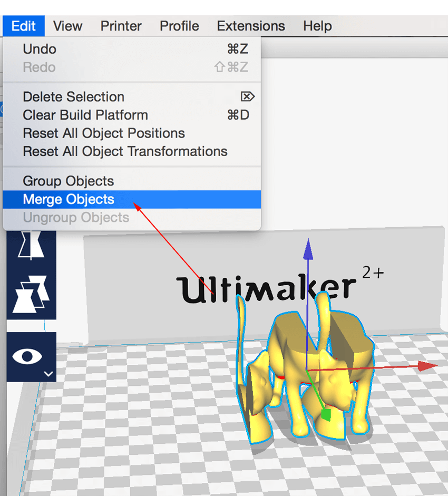Select the Mirror tool icon
This screenshot has height=496, width=448.
point(31,245)
